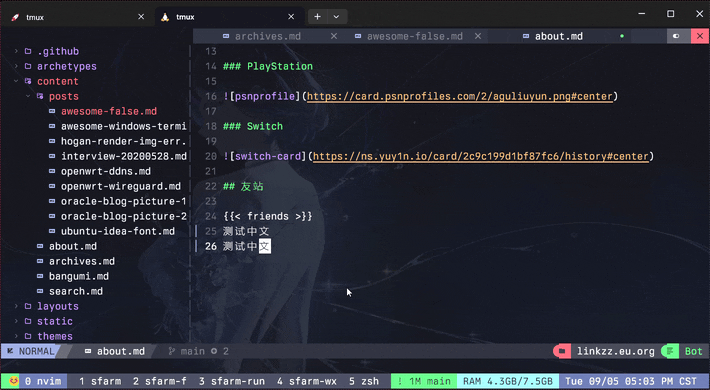The image size is (710, 390).
Task: Close the first tmux terminal tab
Action: click(141, 17)
